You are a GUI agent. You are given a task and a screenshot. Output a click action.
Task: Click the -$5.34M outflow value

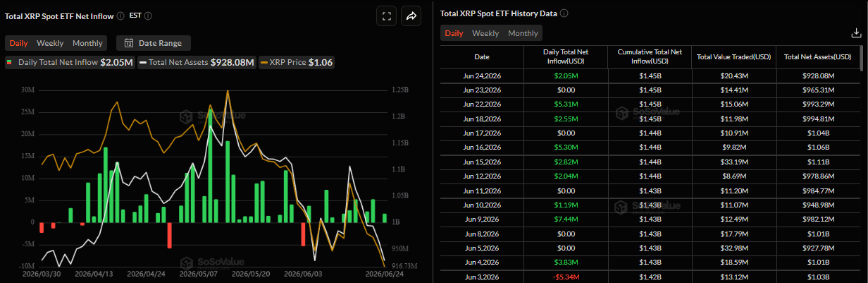[566, 276]
